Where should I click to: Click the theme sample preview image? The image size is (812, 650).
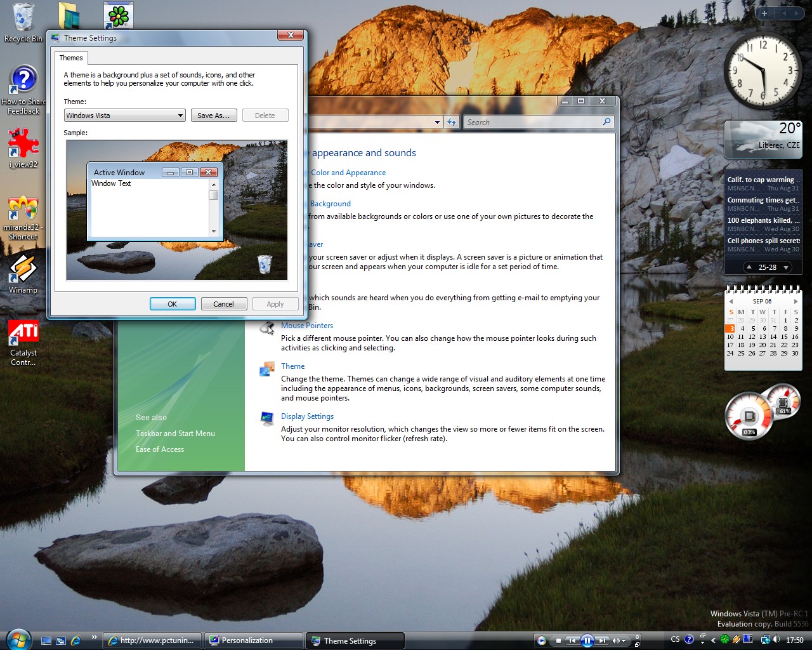pos(177,210)
